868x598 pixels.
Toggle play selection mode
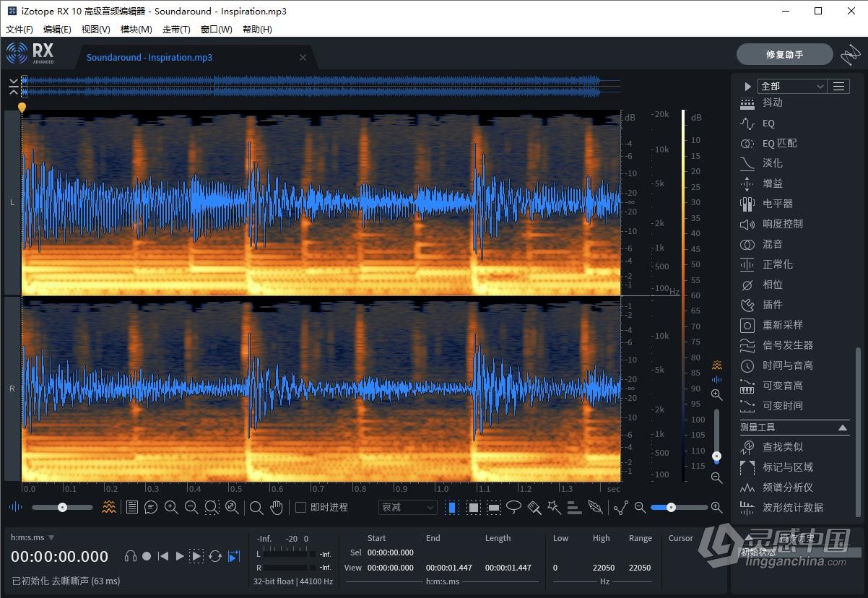(x=196, y=556)
